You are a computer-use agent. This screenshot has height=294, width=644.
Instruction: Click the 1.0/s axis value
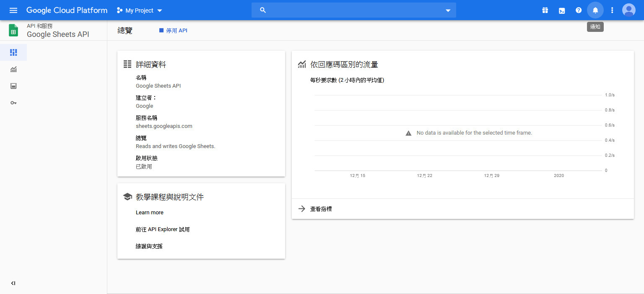tap(610, 95)
